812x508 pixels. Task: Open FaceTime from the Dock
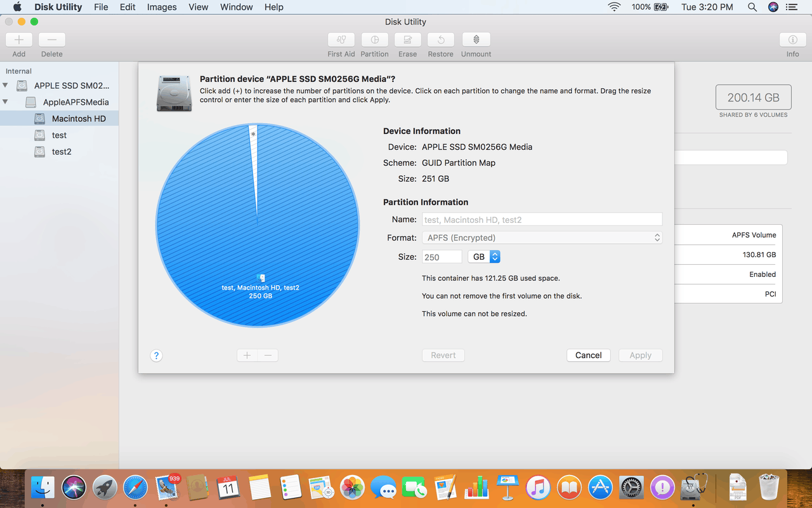[x=415, y=488]
